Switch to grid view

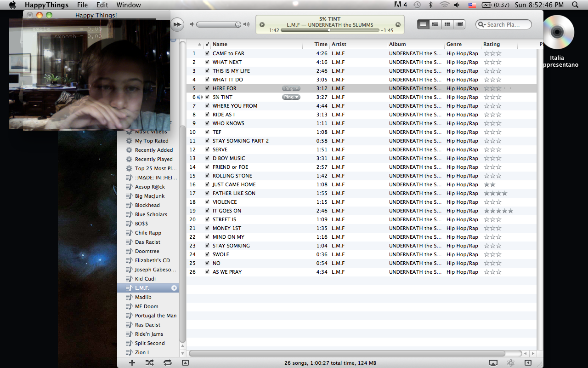click(447, 24)
